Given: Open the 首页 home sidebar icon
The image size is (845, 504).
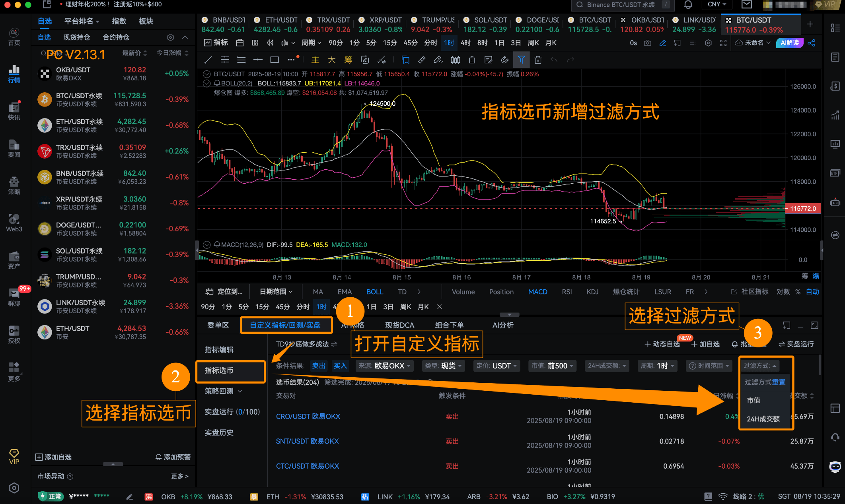Looking at the screenshot, I should (x=14, y=36).
